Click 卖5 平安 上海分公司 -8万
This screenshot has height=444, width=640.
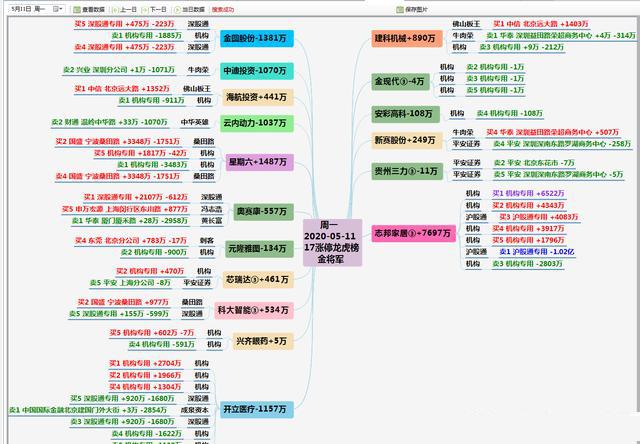[x=130, y=283]
